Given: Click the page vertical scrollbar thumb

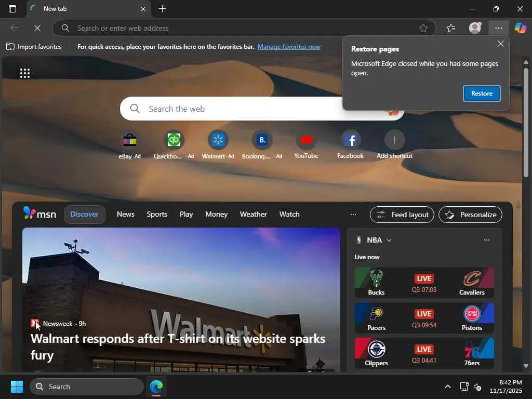Looking at the screenshot, I should [x=526, y=122].
